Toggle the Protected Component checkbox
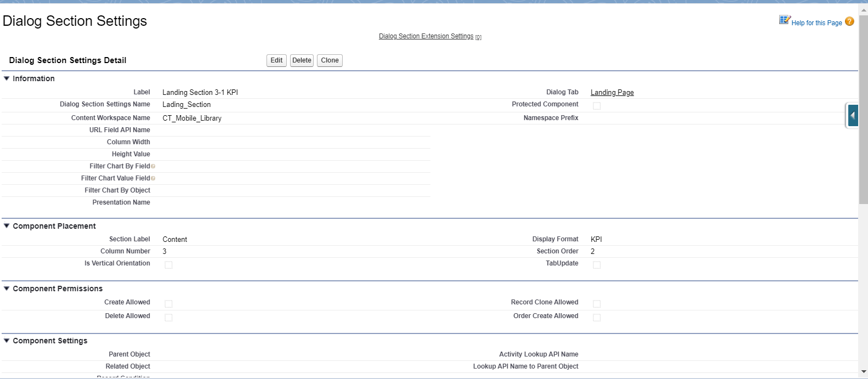The height and width of the screenshot is (379, 868). pyautogui.click(x=597, y=106)
